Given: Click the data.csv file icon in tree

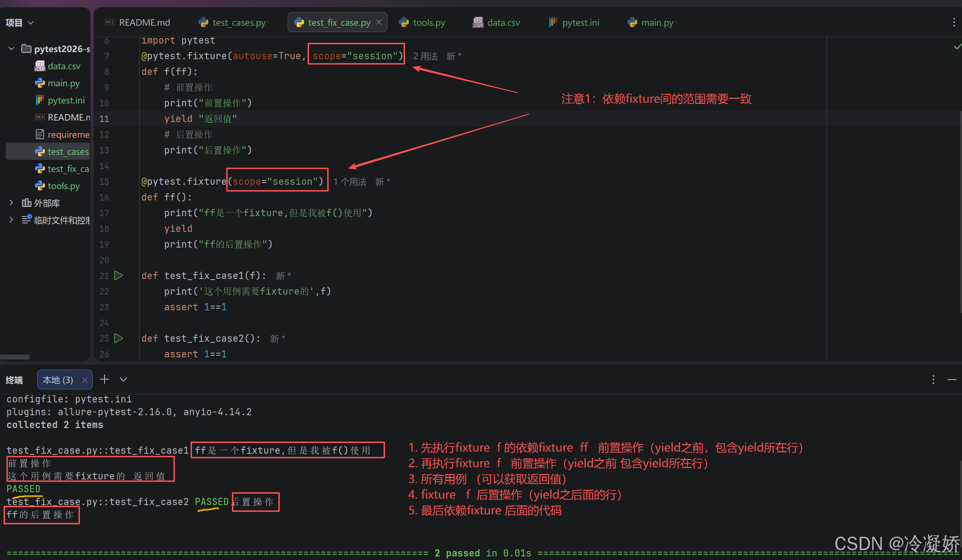Looking at the screenshot, I should [40, 66].
